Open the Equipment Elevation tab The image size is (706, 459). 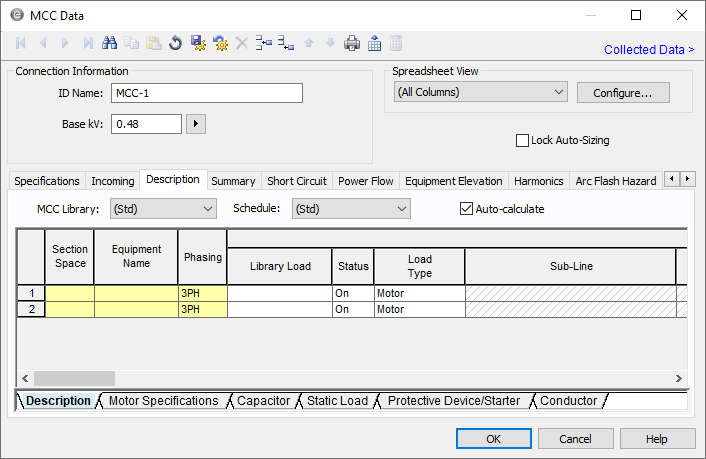point(453,181)
